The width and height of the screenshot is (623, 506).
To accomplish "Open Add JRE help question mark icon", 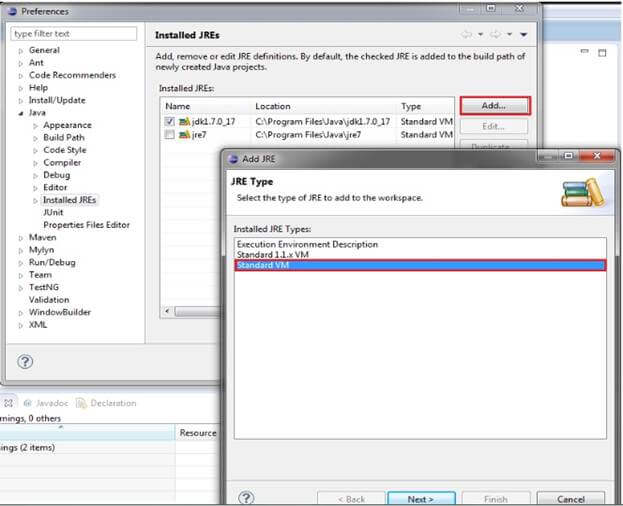I will (246, 498).
